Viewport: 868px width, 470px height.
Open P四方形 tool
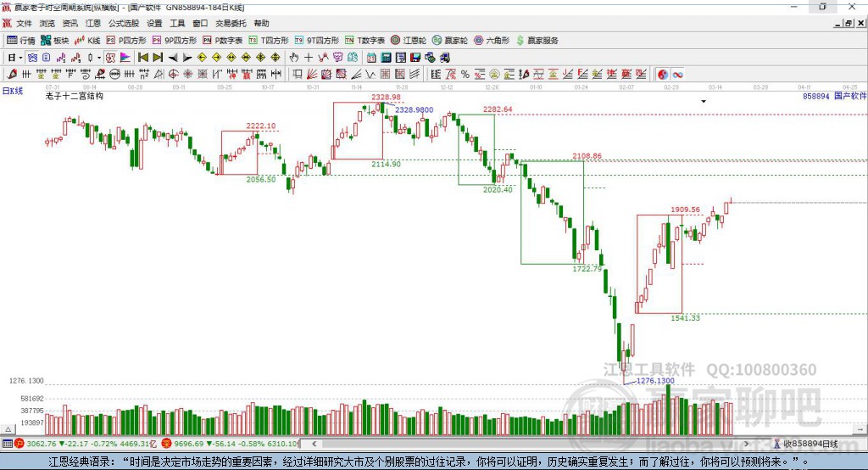pos(126,41)
